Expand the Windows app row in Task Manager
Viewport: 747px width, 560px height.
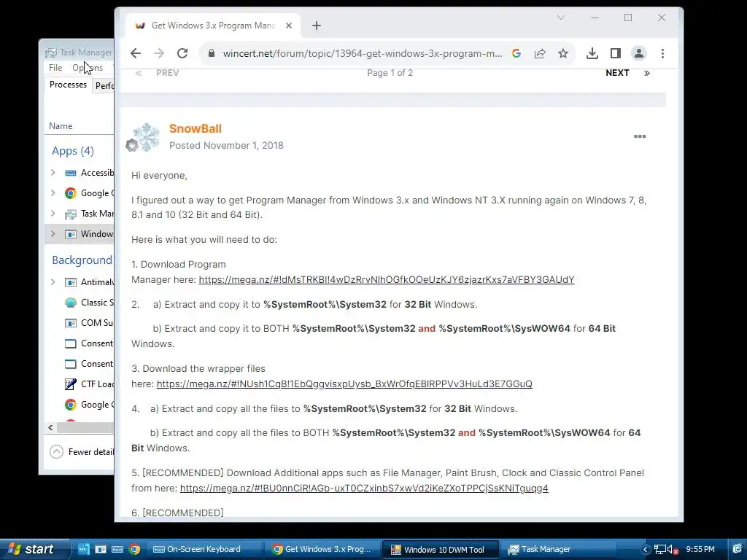(x=53, y=234)
